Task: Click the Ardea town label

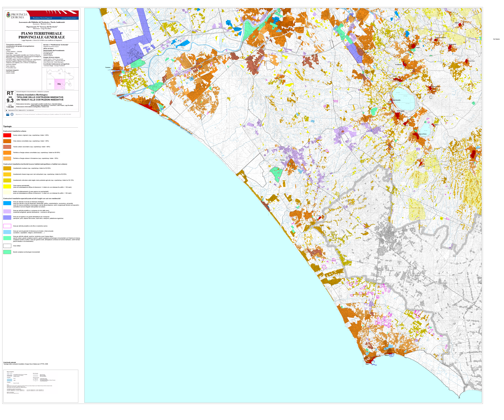Action: coord(319,216)
